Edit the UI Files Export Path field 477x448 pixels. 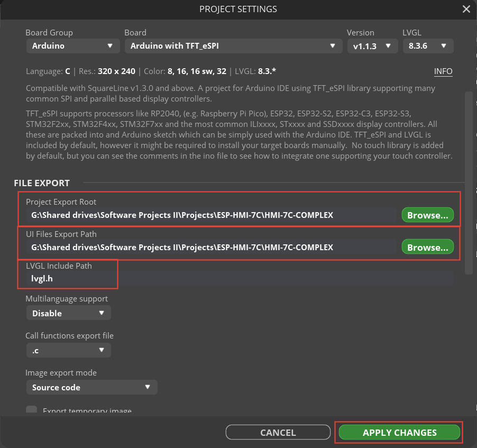(x=212, y=246)
